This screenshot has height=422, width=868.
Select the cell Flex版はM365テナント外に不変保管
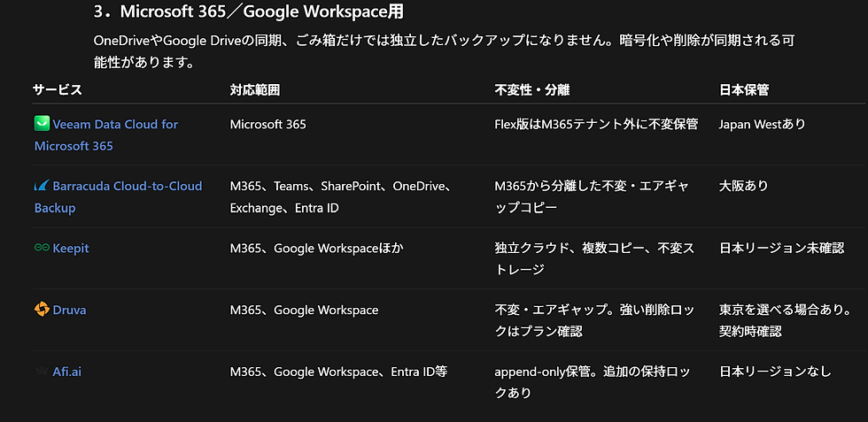(596, 125)
